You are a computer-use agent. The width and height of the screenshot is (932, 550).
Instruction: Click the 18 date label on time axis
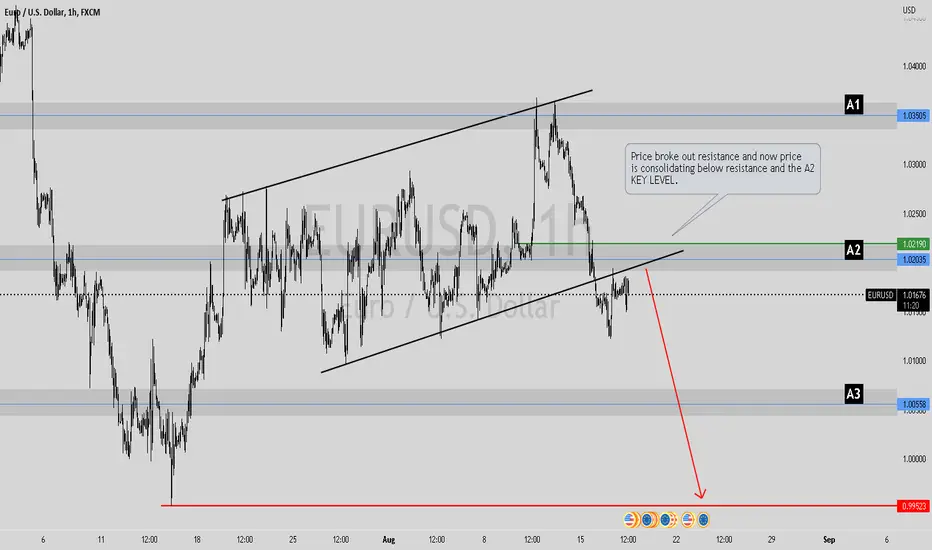pyautogui.click(x=197, y=540)
